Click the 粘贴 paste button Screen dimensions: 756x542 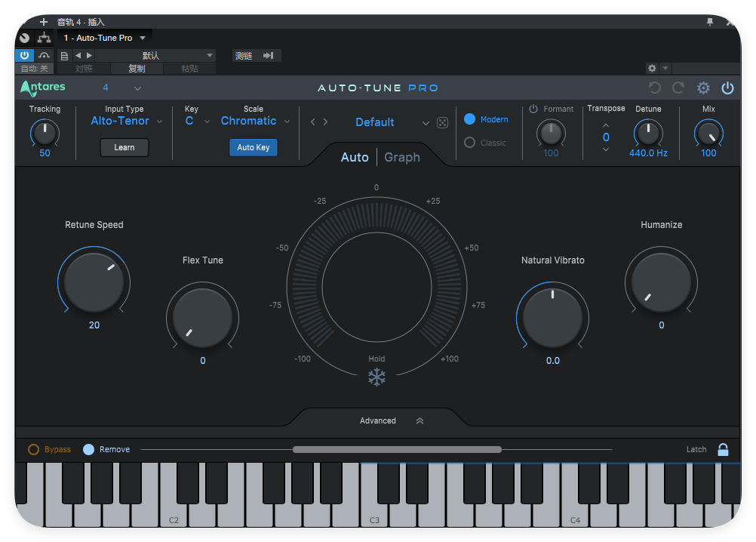coord(189,69)
